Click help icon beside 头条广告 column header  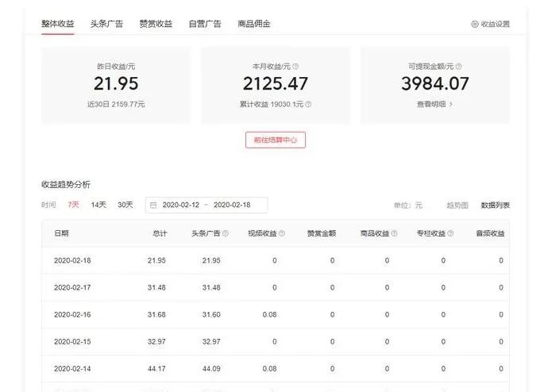tap(226, 233)
